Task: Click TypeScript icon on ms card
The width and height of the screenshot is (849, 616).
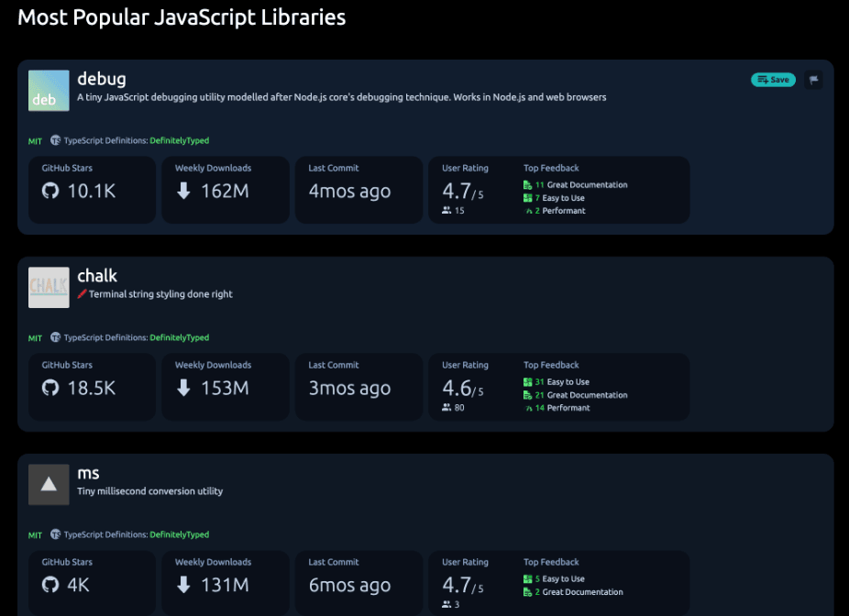Action: click(x=55, y=534)
